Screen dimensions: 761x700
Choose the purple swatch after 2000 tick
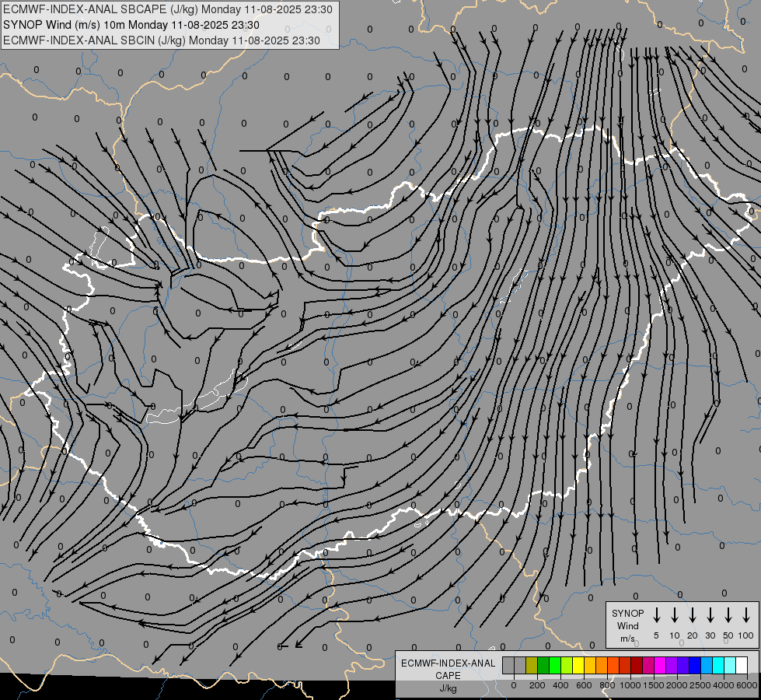pyautogui.click(x=684, y=665)
